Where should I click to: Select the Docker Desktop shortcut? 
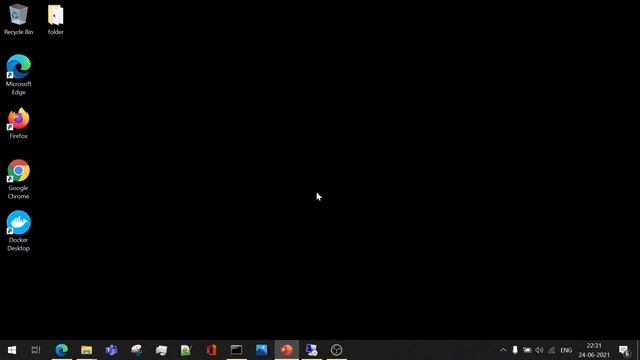point(18,231)
